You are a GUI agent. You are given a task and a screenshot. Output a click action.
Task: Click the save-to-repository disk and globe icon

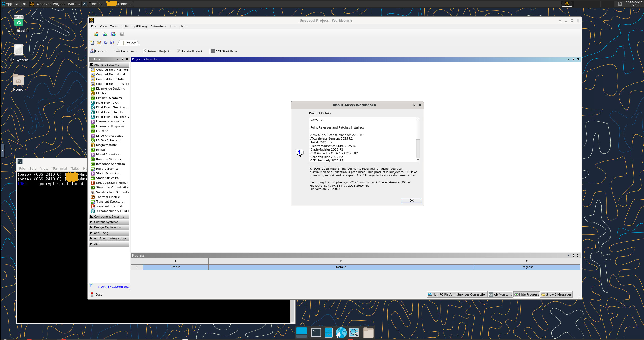click(105, 34)
